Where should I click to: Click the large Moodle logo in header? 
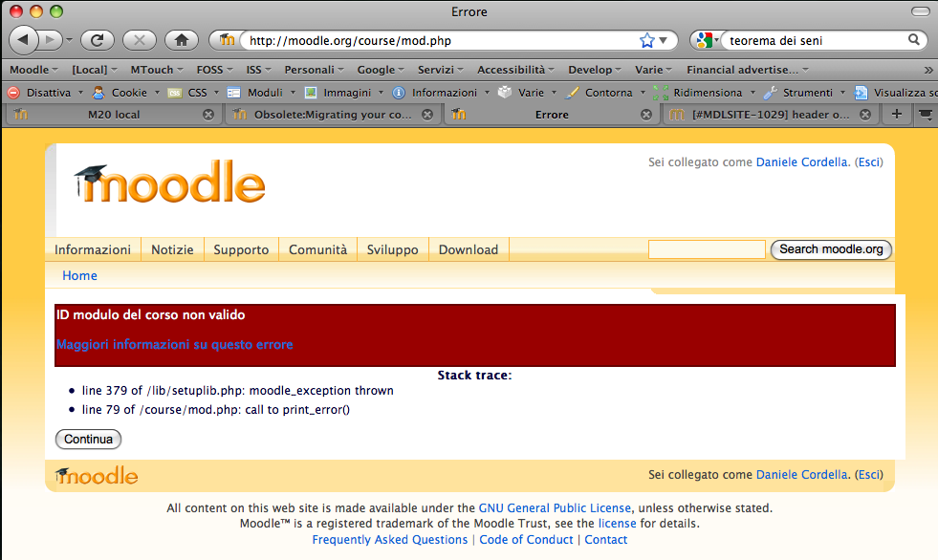click(169, 183)
